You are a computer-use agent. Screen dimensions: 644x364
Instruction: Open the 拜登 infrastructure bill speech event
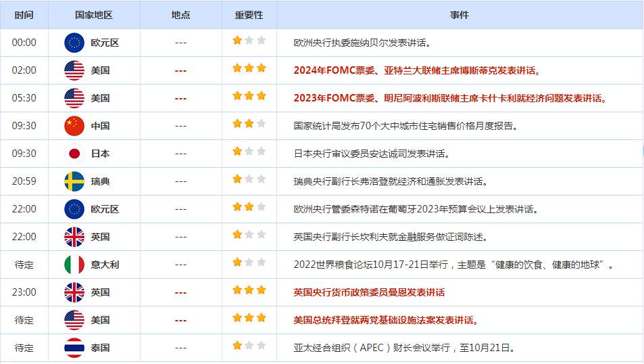[x=386, y=320]
